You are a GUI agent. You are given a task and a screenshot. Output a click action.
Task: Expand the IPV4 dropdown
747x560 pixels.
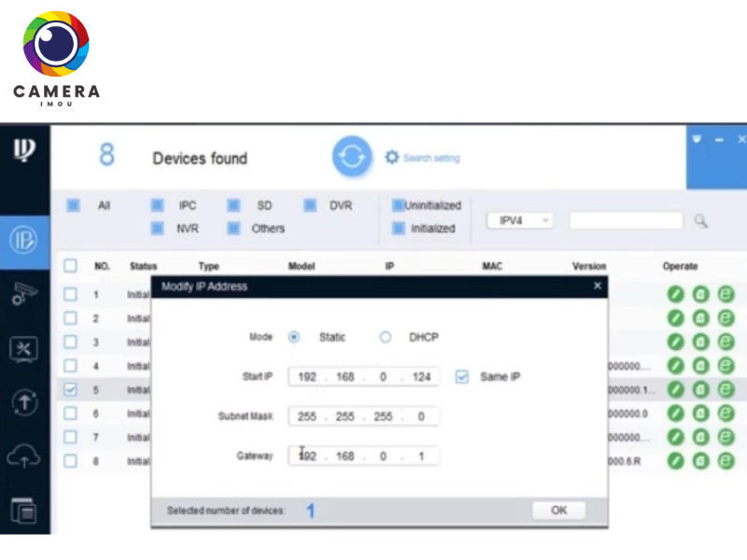pos(520,221)
